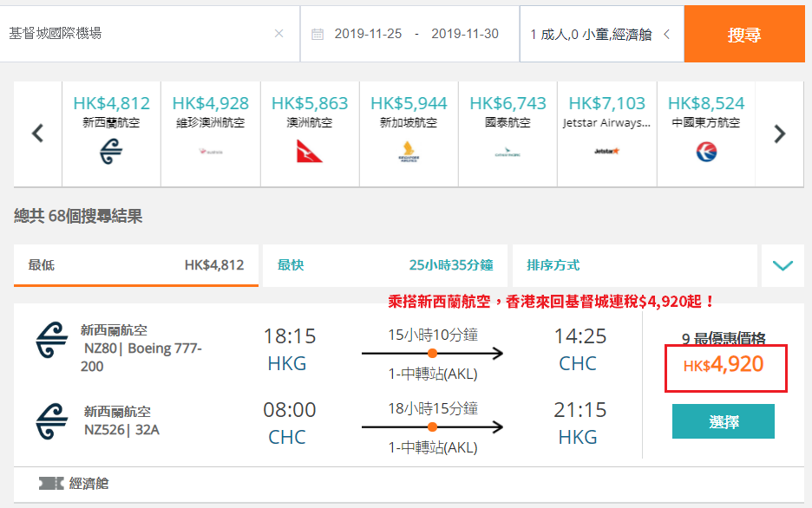
Task: Click the departure date 2019-11-25
Action: [368, 34]
